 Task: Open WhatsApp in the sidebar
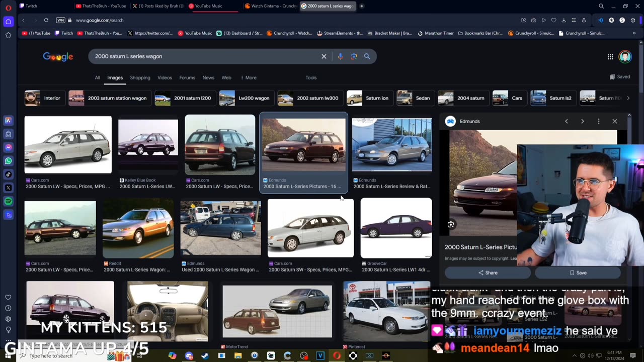[8, 161]
